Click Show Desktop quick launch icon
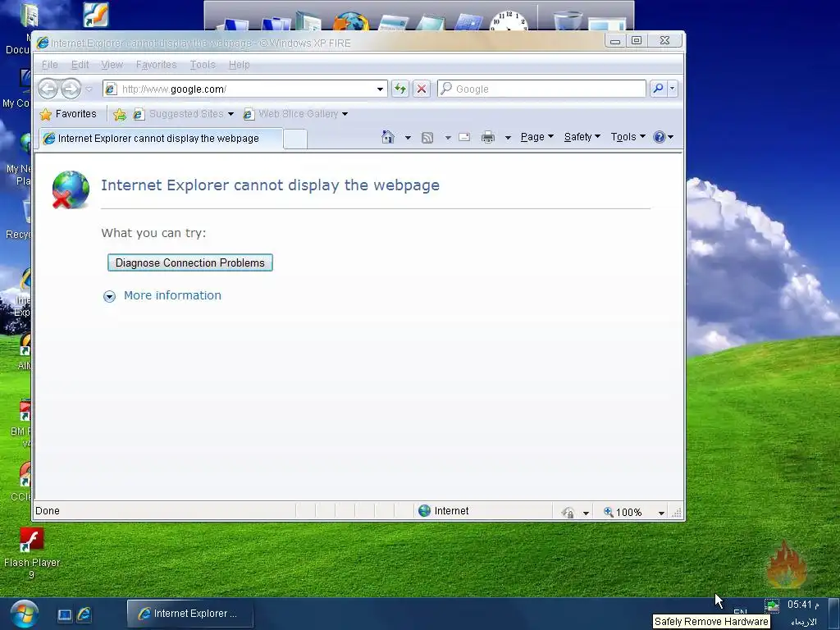 tap(64, 615)
